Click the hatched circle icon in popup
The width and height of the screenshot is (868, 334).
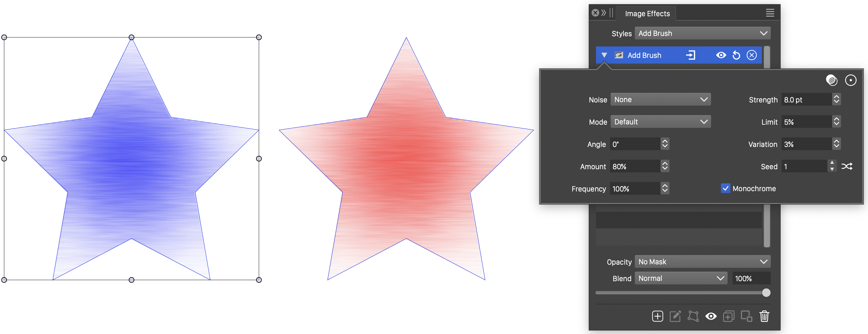tap(831, 80)
